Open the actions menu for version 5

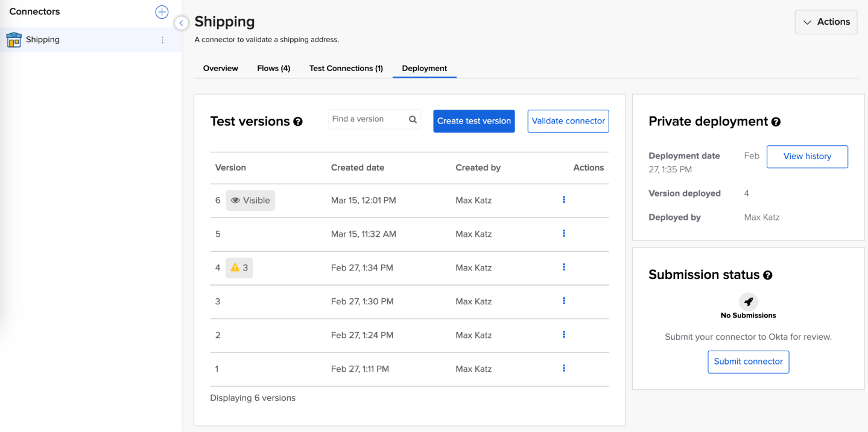click(563, 233)
